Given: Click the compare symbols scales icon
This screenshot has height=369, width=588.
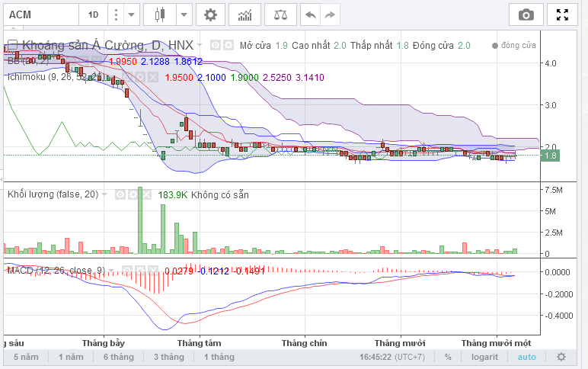Looking at the screenshot, I should click(280, 15).
